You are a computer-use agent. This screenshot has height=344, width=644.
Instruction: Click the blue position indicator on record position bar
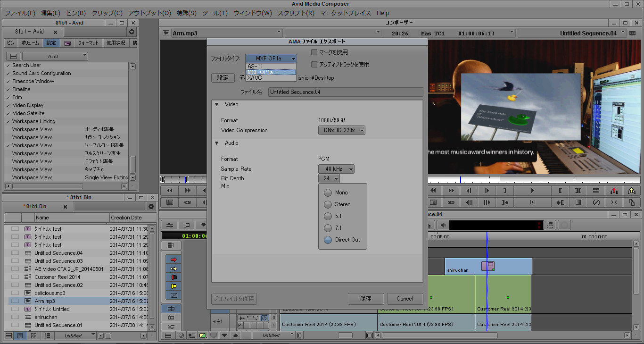pyautogui.click(x=461, y=179)
